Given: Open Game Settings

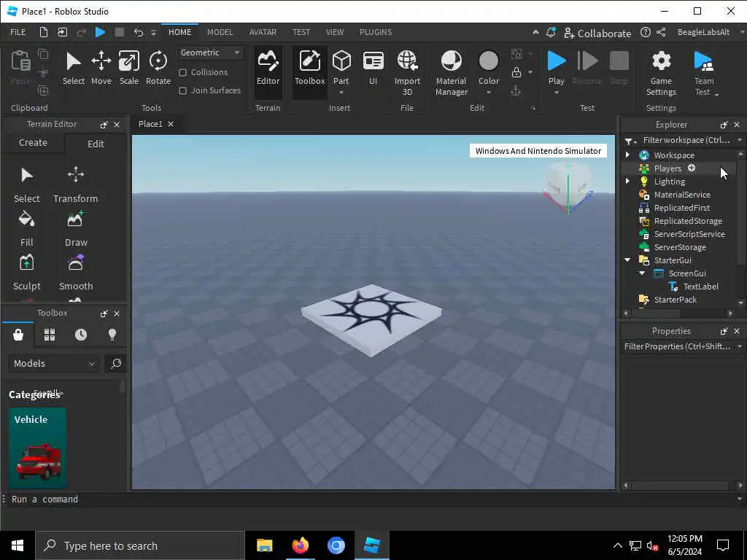Looking at the screenshot, I should (x=661, y=73).
